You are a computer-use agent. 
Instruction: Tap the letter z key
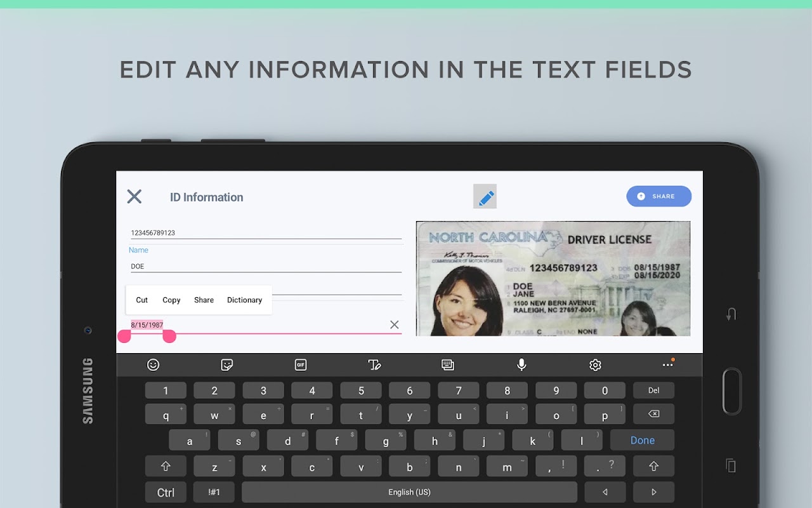click(x=214, y=466)
